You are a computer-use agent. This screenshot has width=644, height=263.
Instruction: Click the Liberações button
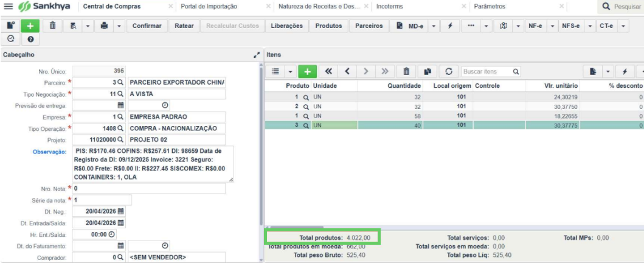click(286, 26)
